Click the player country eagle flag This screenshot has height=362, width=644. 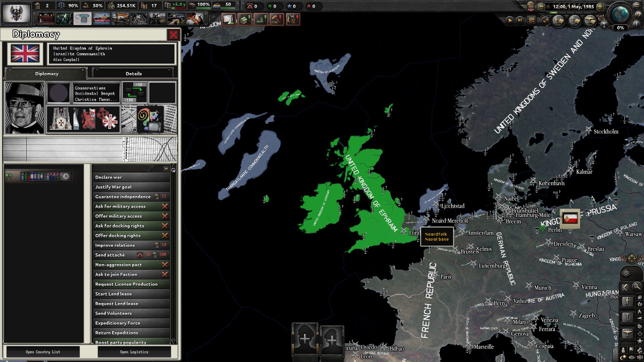click(x=16, y=13)
